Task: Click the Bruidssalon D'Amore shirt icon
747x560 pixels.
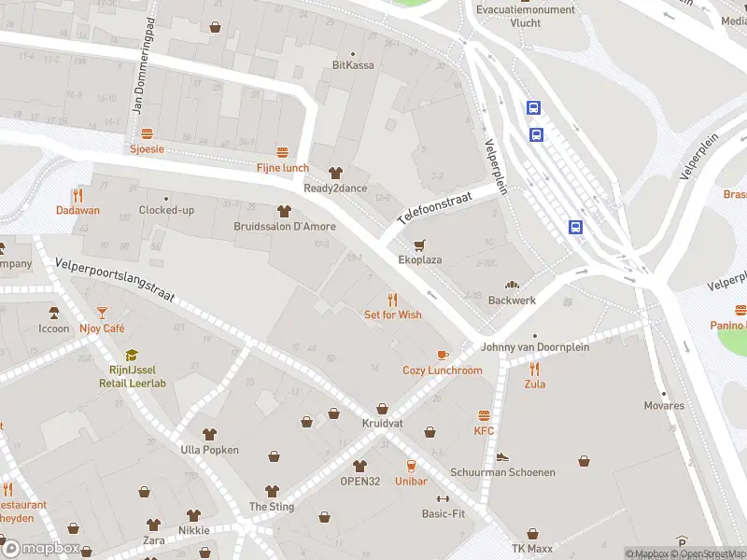Action: tap(285, 211)
